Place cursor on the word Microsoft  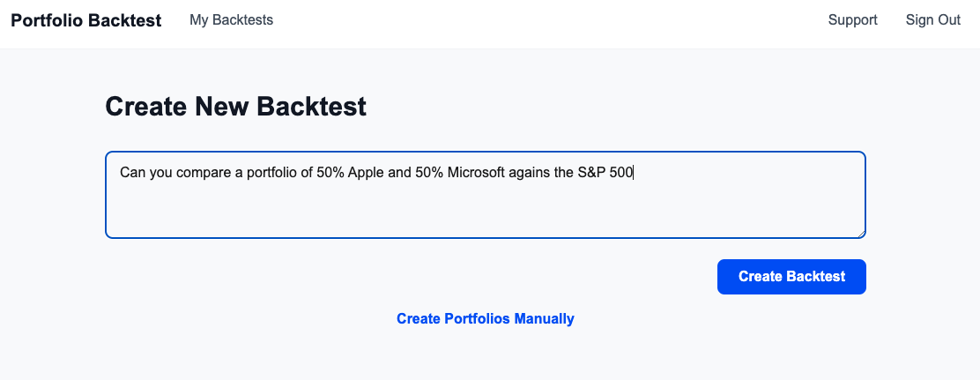476,173
